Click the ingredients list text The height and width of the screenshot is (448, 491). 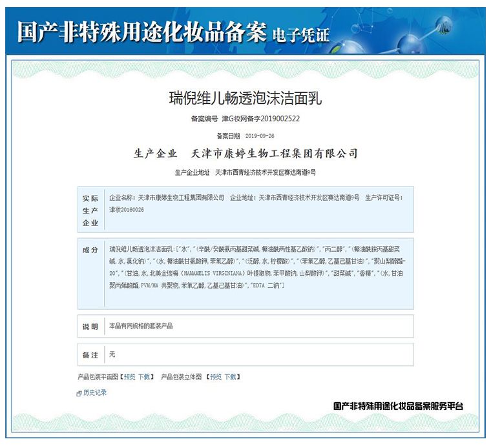pos(257,267)
